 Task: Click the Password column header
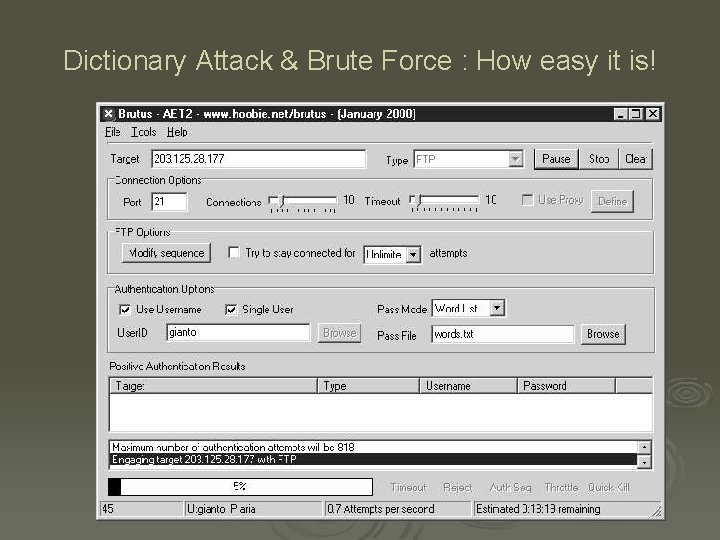click(566, 386)
